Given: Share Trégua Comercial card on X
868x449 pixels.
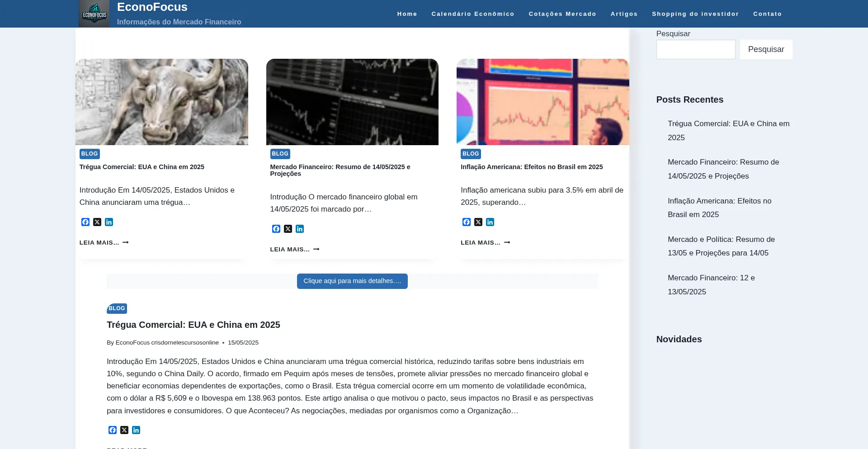Looking at the screenshot, I should (97, 222).
